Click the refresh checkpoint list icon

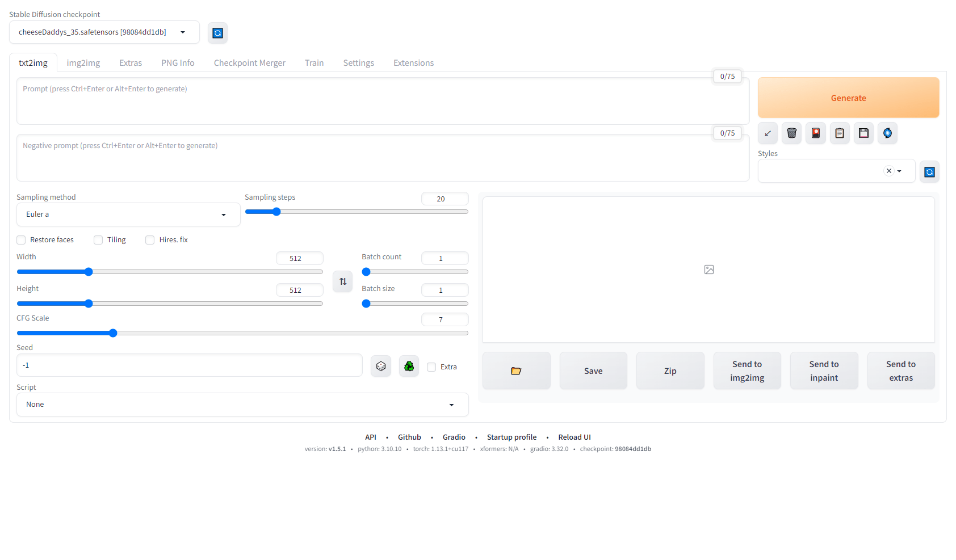[x=217, y=33]
